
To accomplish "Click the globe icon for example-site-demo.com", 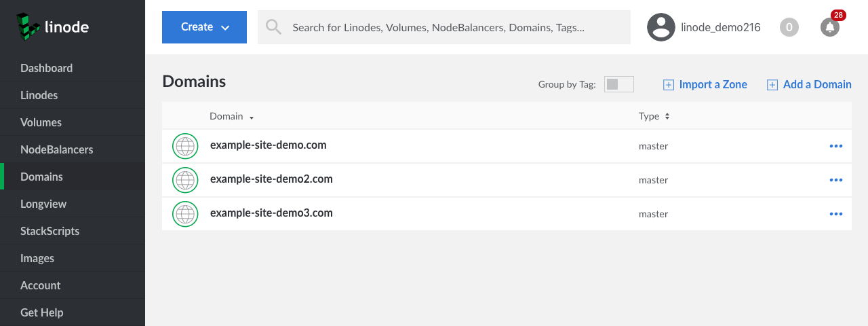I will [x=185, y=146].
